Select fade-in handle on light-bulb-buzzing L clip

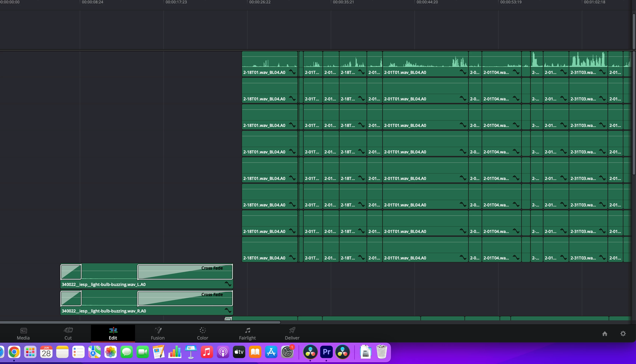(71, 272)
